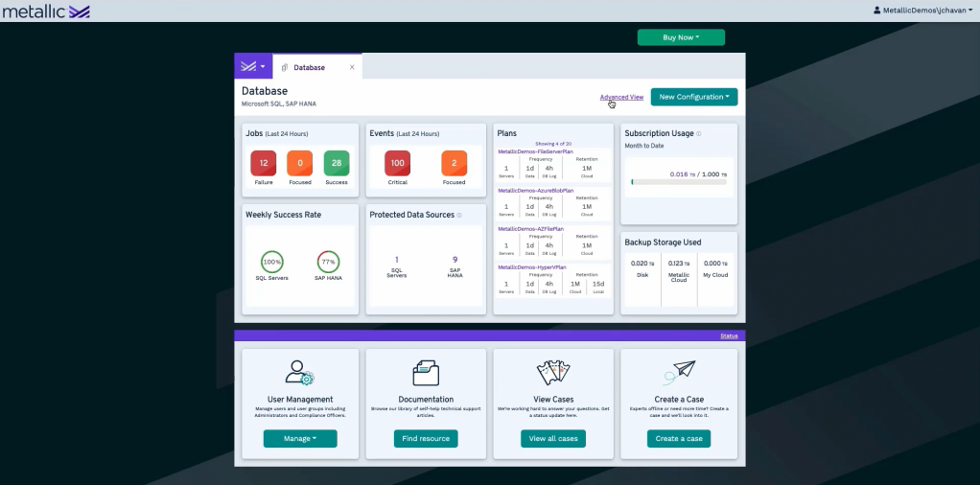
Task: Click the Subscription Usage info icon
Action: click(x=699, y=134)
